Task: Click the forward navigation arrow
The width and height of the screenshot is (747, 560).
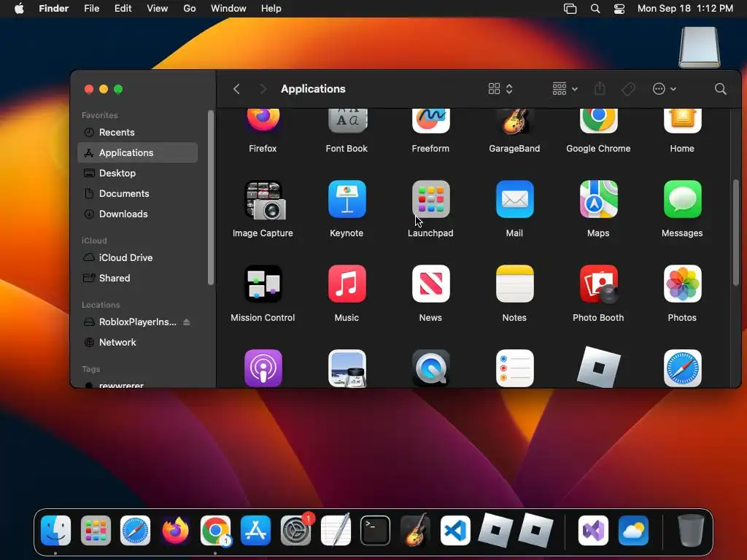Action: (x=263, y=89)
